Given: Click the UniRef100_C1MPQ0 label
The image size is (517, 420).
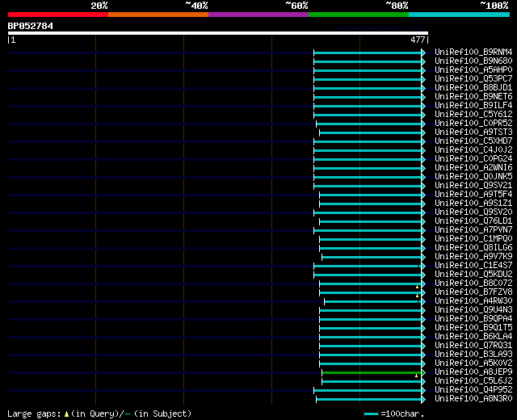Looking at the screenshot, I should (473, 239).
